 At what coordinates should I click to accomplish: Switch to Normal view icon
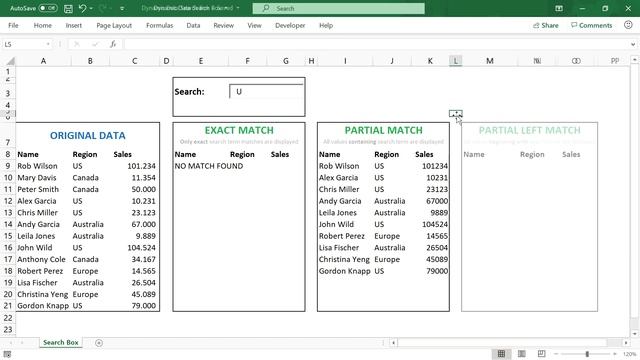click(x=501, y=354)
